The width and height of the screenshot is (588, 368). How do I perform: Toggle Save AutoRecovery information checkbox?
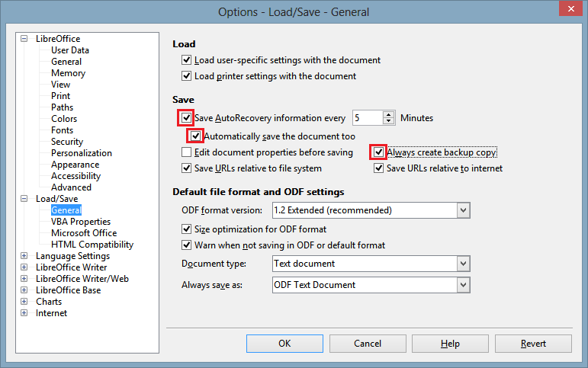coord(186,118)
